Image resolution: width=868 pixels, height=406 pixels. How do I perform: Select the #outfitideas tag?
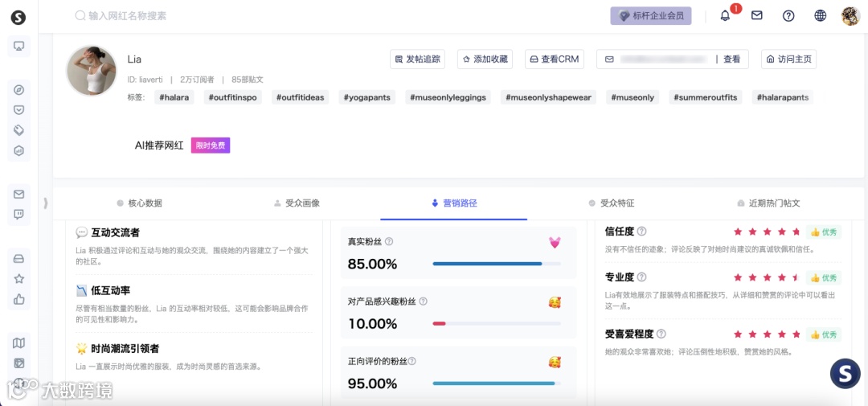(300, 97)
